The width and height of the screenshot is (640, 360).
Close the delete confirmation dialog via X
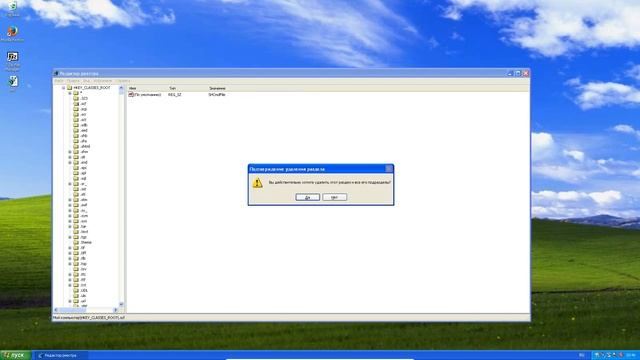point(389,169)
